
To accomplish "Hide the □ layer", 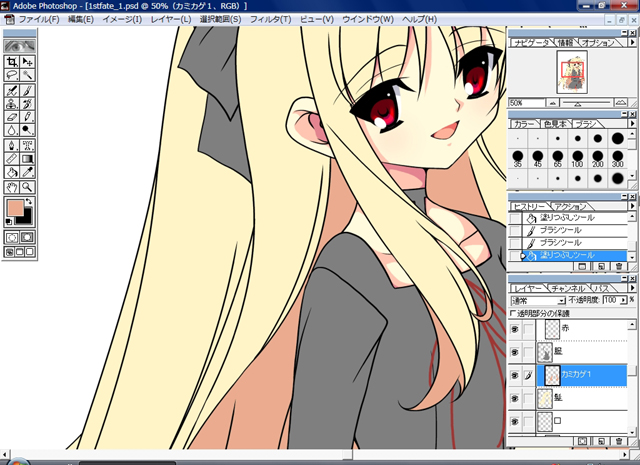I will (x=514, y=421).
